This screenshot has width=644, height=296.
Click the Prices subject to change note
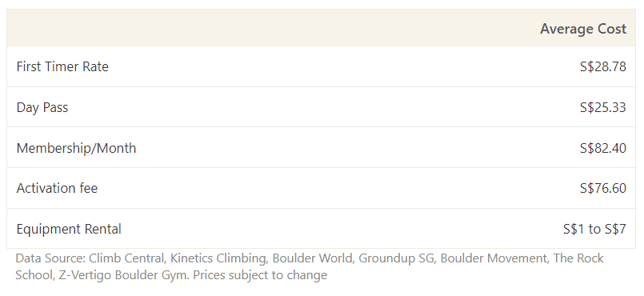(x=260, y=274)
